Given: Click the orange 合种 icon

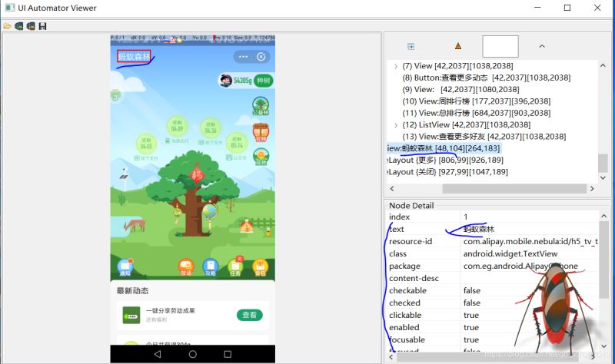Looking at the screenshot, I should pyautogui.click(x=261, y=132).
